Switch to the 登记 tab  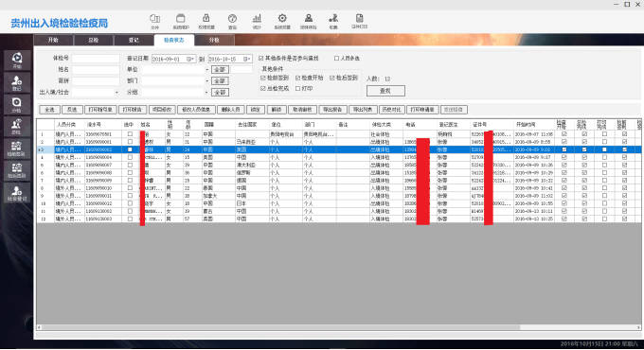pyautogui.click(x=134, y=41)
